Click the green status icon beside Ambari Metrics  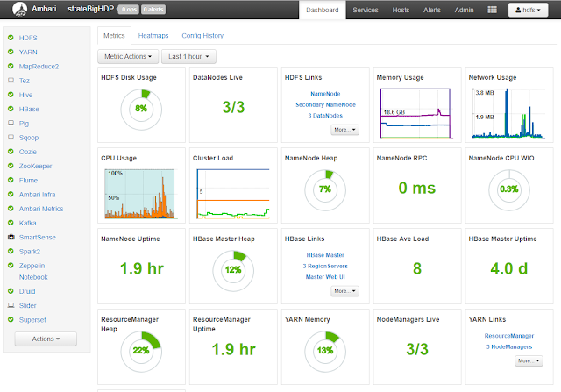pos(11,209)
